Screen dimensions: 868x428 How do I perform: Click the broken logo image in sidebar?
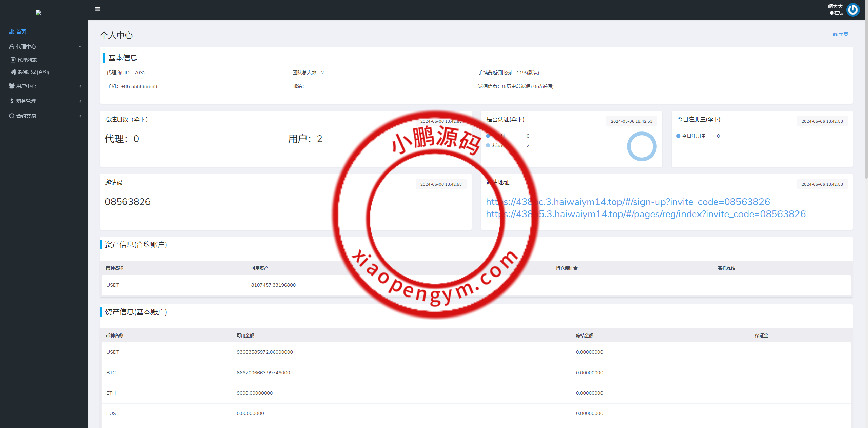38,13
